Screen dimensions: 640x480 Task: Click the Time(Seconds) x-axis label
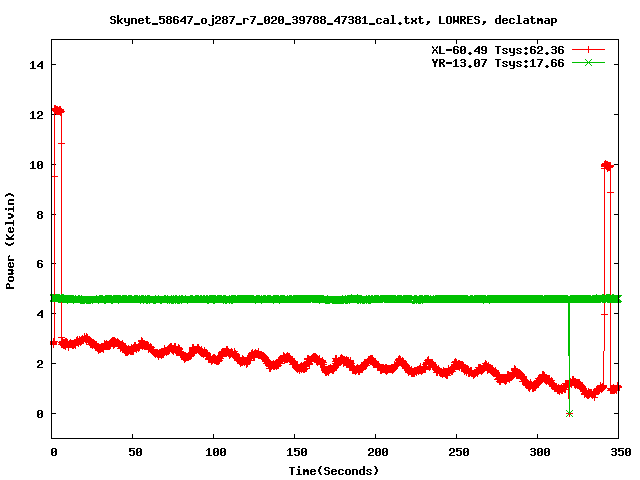click(x=334, y=471)
